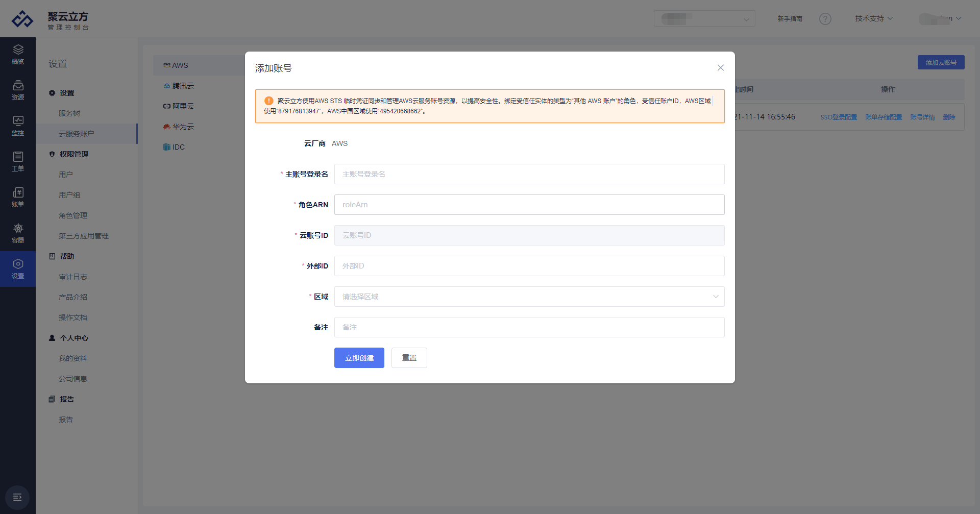Collapse sidebar using bottom-left menu icon

click(17, 497)
